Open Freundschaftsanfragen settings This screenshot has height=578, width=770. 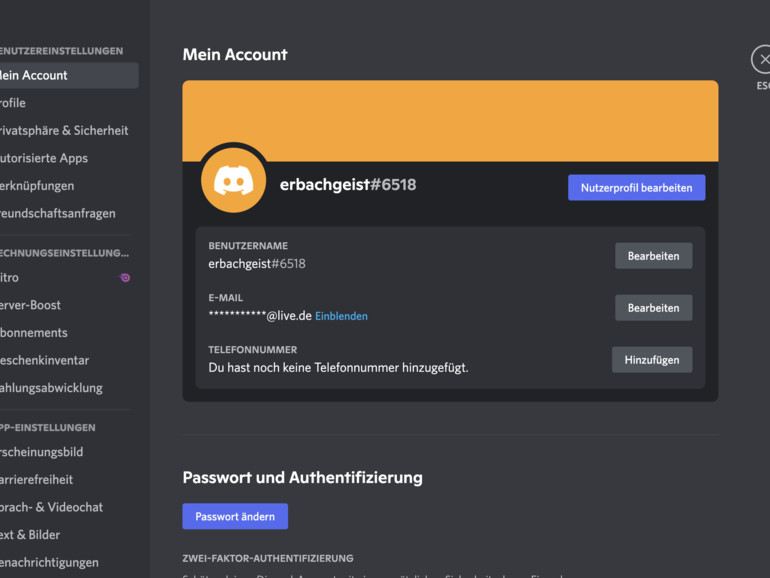pos(69,213)
